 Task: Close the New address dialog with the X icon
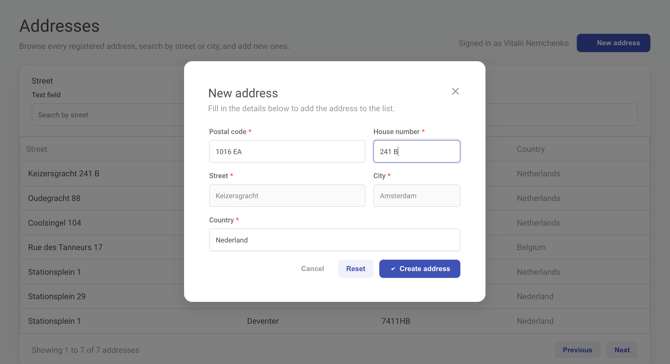click(x=455, y=91)
